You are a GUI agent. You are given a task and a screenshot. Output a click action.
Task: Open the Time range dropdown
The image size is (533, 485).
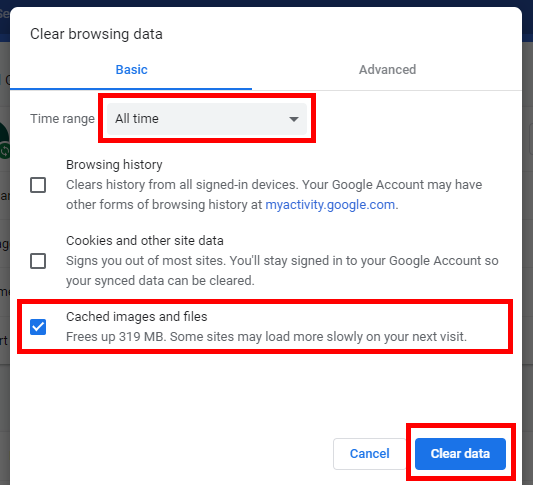[207, 119]
